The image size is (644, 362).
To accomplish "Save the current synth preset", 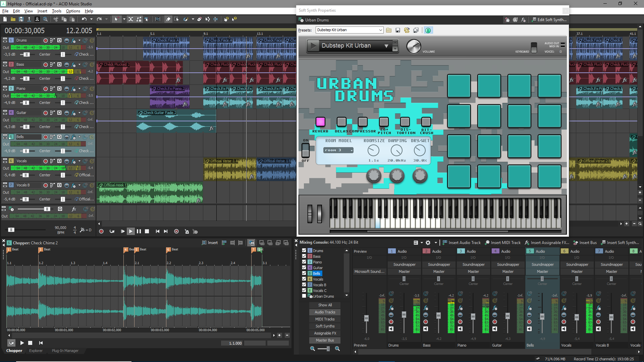I will pos(398,30).
